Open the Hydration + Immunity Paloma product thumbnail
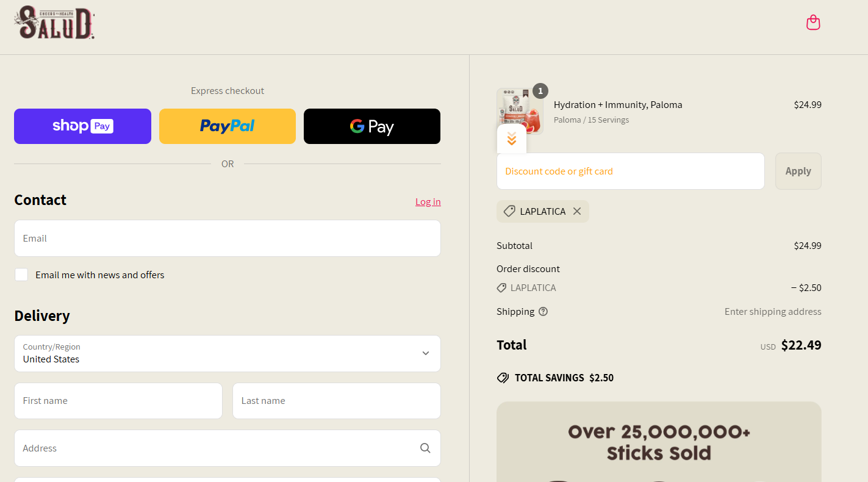This screenshot has height=482, width=868. [x=520, y=111]
